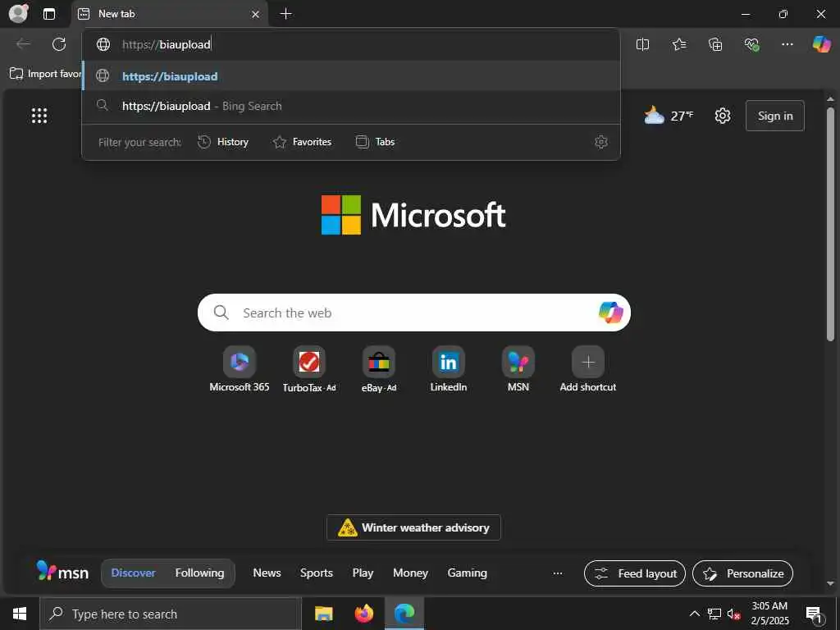Screen dimensions: 840x630
Task: Select the https://biaupload URL suggestion
Action: pyautogui.click(x=351, y=76)
